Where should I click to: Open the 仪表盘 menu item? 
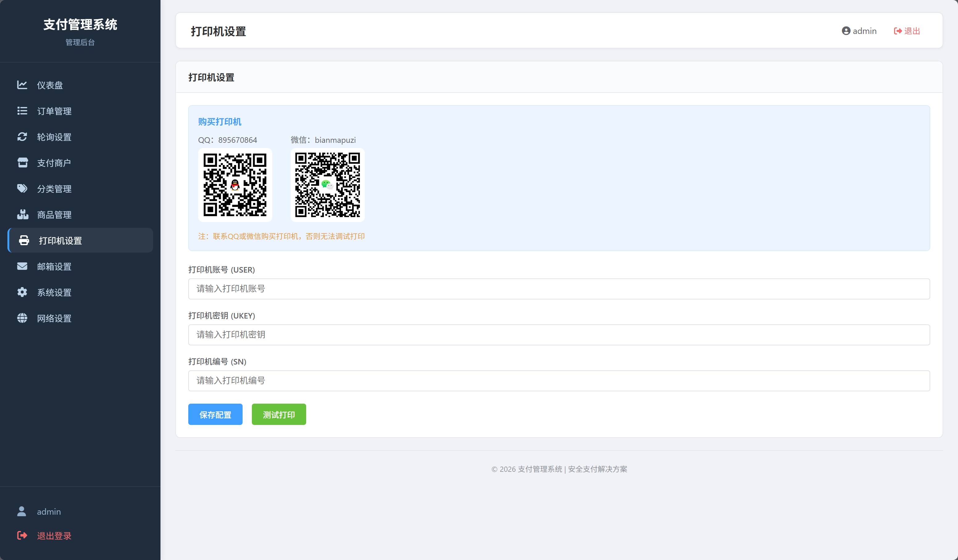pyautogui.click(x=80, y=85)
